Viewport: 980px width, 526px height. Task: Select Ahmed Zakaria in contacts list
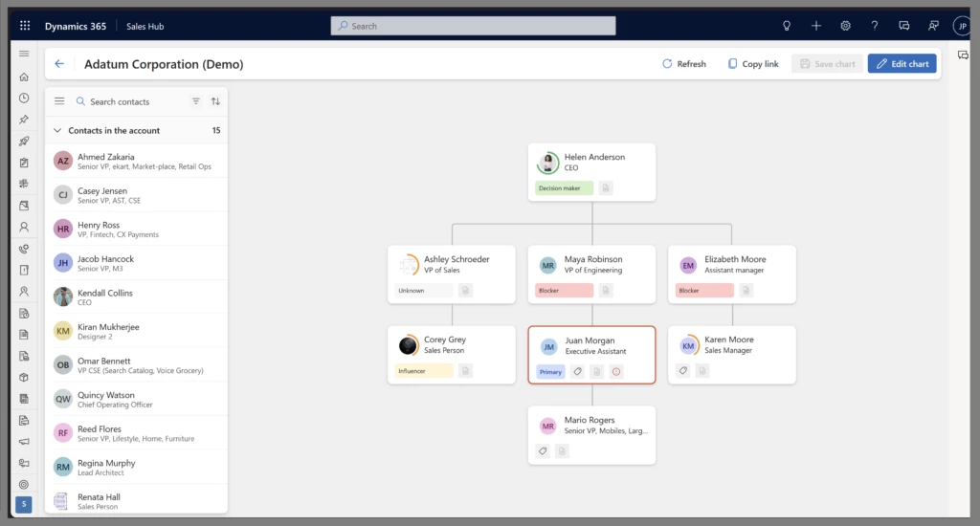(136, 162)
